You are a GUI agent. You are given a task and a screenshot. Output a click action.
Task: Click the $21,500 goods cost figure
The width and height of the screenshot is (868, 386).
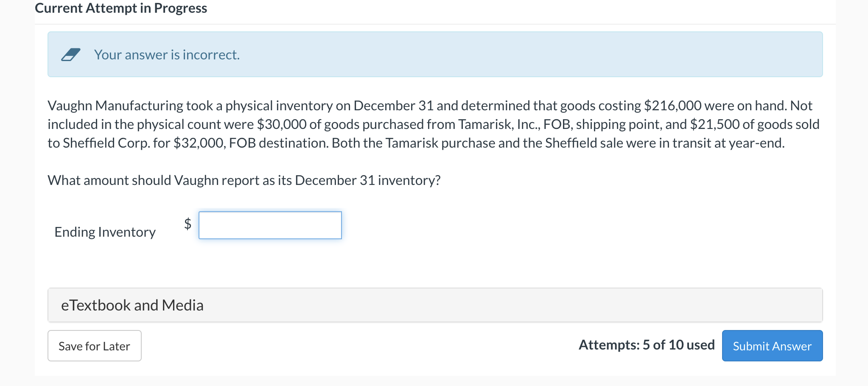(714, 124)
